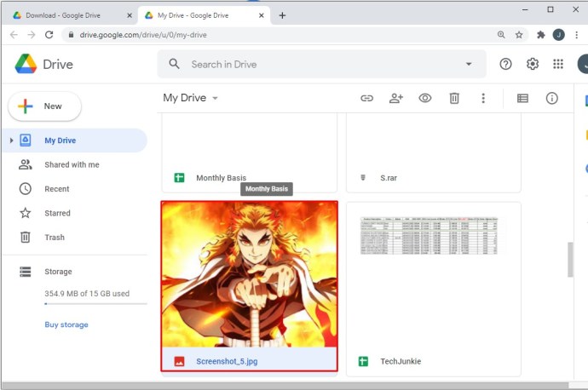588x390 pixels.
Task: Click browser reload page icon
Action: 49,35
